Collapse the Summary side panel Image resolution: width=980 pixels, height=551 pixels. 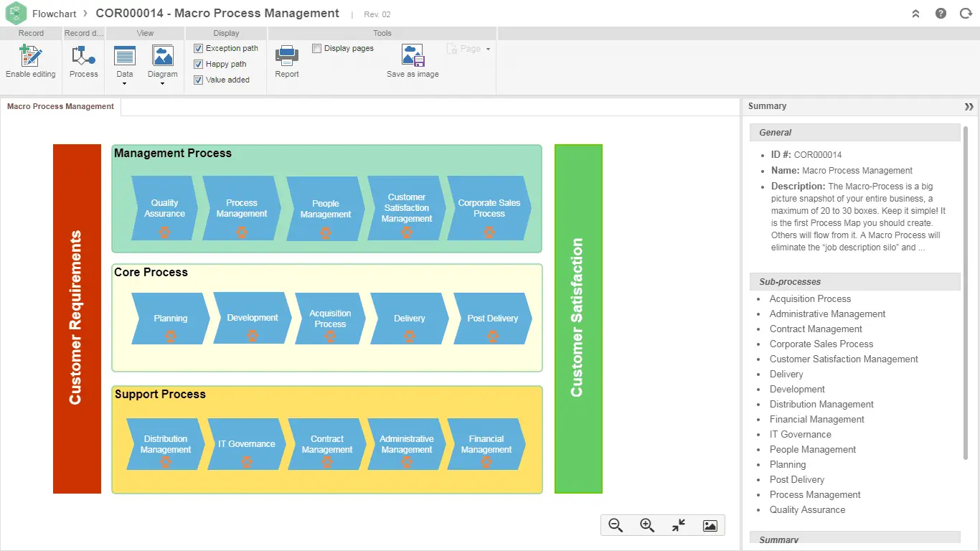(x=969, y=106)
